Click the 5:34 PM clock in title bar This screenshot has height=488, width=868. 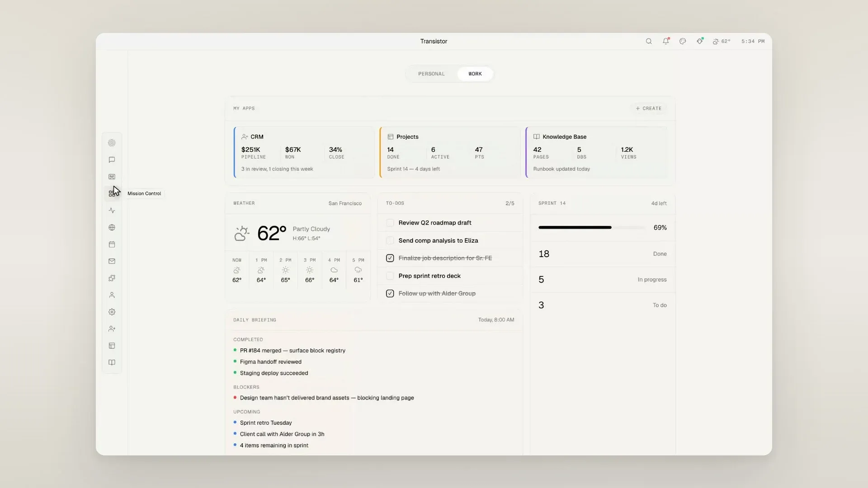click(x=753, y=41)
